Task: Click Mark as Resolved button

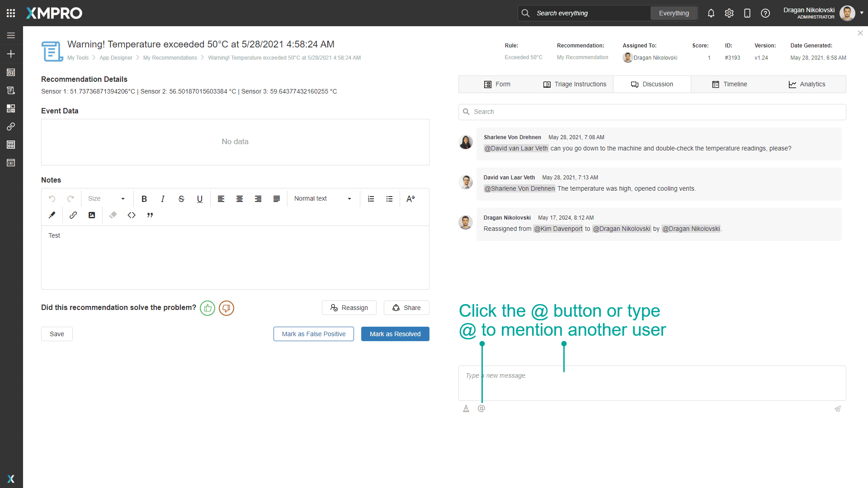Action: [x=395, y=334]
